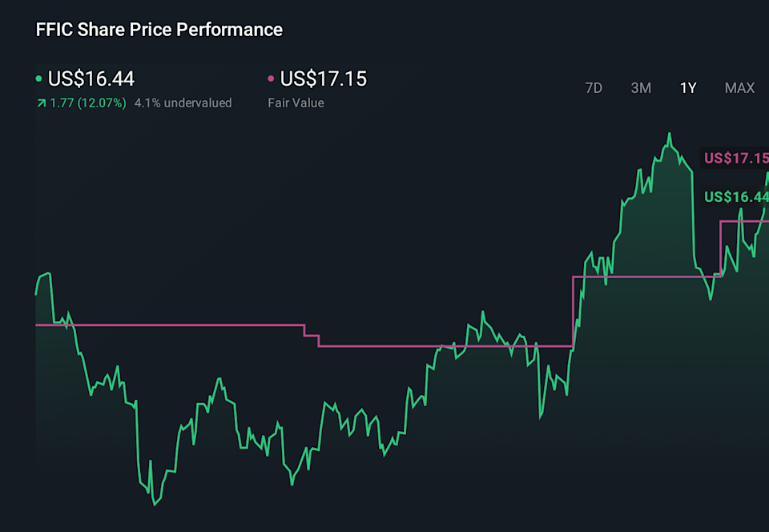
Task: Click the FFIC Share Price Performance title
Action: tap(159, 30)
